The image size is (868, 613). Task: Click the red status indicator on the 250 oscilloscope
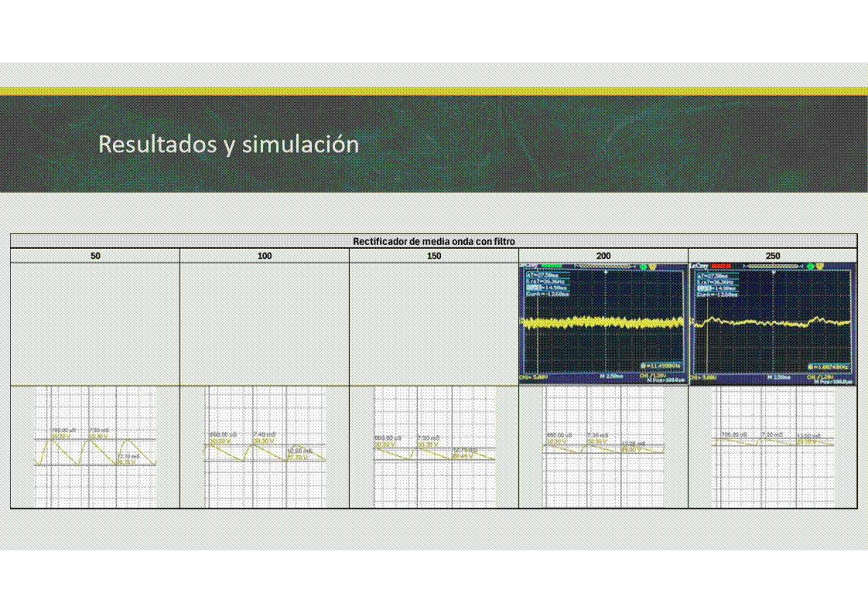coord(727,267)
